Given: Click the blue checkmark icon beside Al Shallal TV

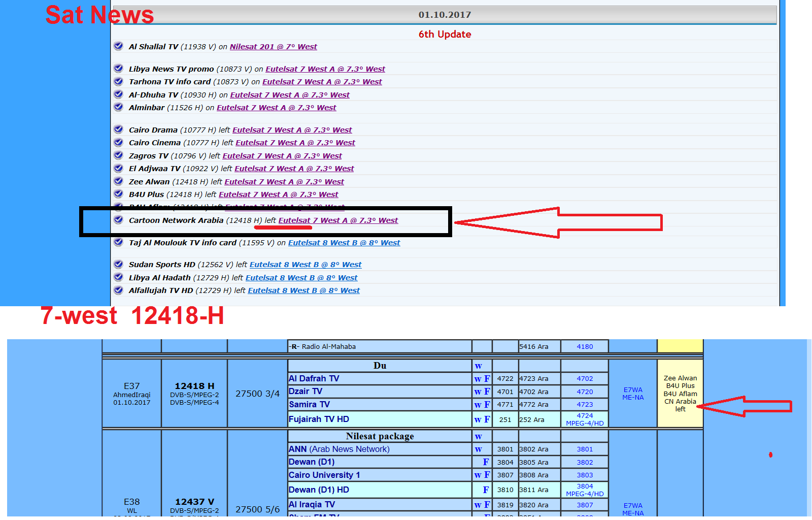Looking at the screenshot, I should (118, 46).
